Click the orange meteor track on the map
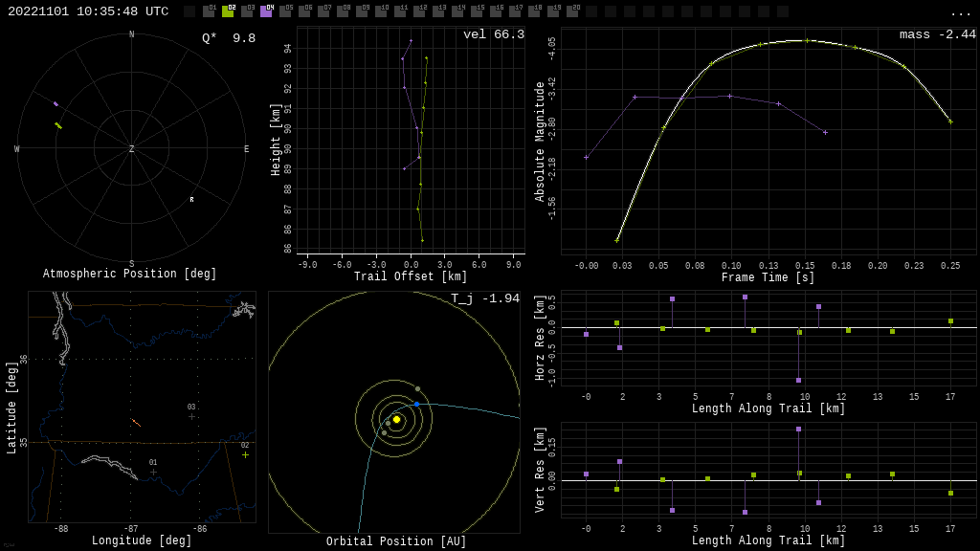 [x=136, y=422]
